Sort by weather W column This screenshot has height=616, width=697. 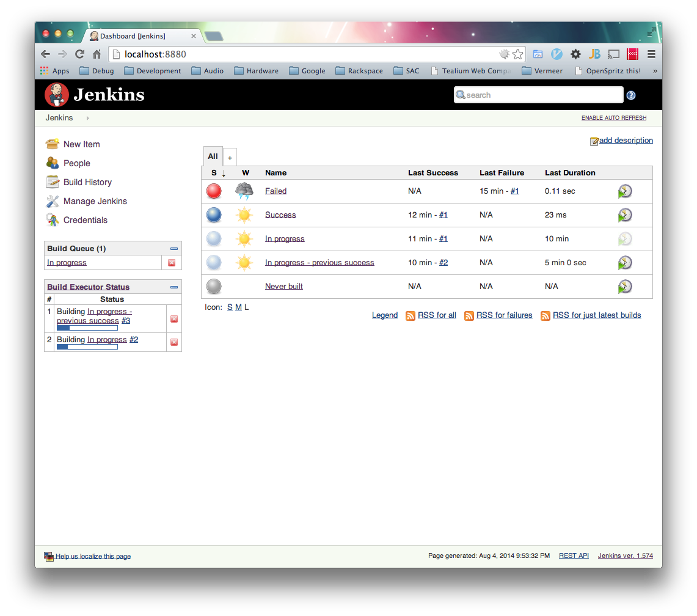[x=246, y=172]
